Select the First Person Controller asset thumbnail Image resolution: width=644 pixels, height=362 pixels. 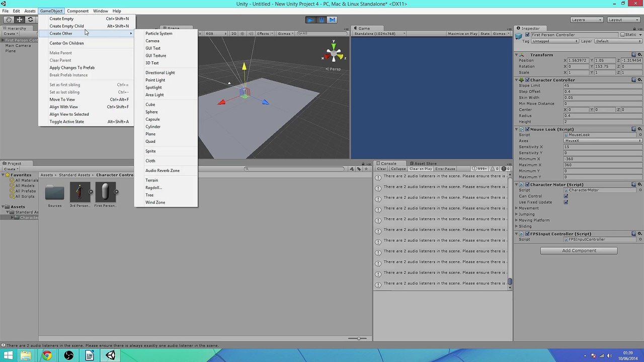(105, 193)
